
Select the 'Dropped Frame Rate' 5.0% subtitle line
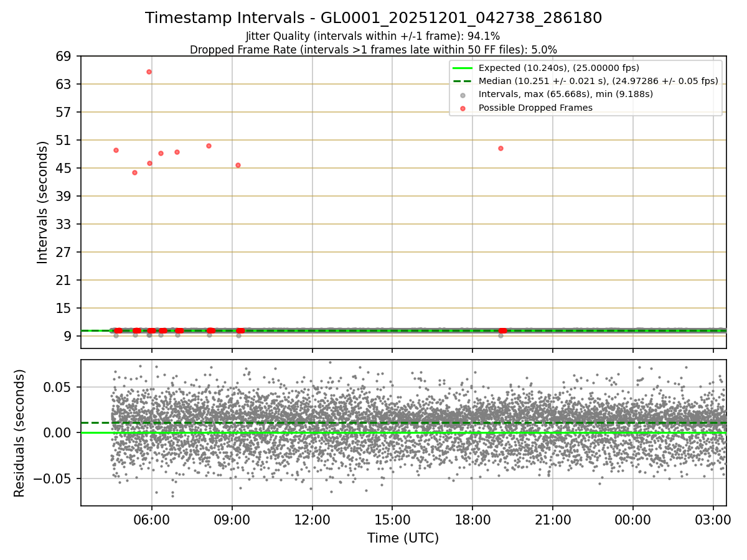[x=374, y=50]
